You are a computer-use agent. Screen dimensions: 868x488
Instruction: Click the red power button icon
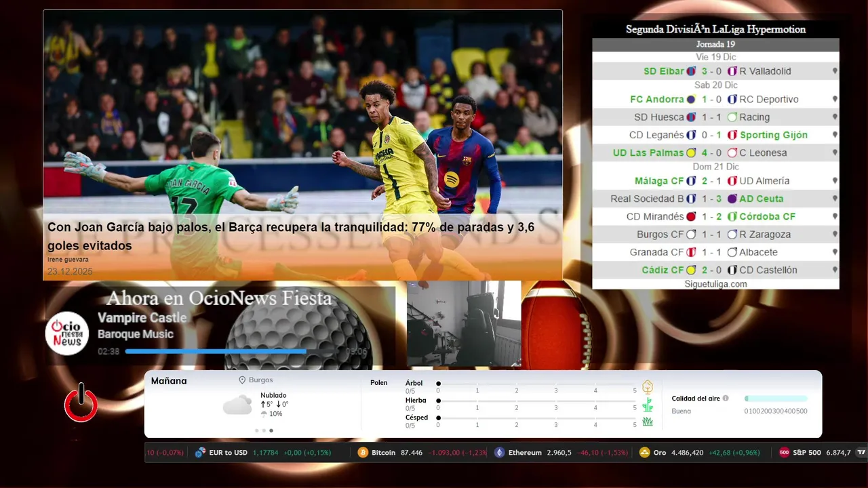pyautogui.click(x=81, y=404)
